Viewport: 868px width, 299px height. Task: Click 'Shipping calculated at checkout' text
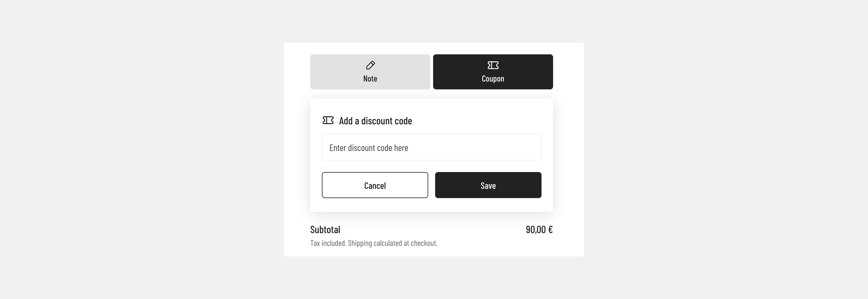[x=392, y=243]
